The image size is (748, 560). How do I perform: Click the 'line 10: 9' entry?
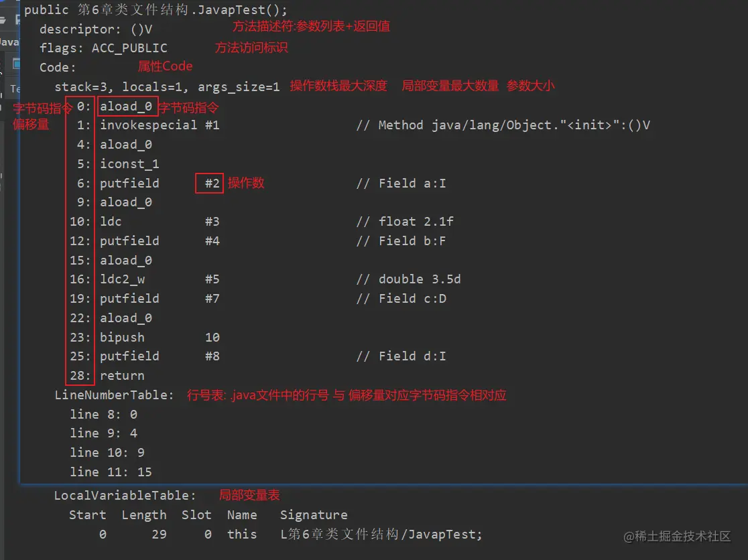click(x=107, y=452)
